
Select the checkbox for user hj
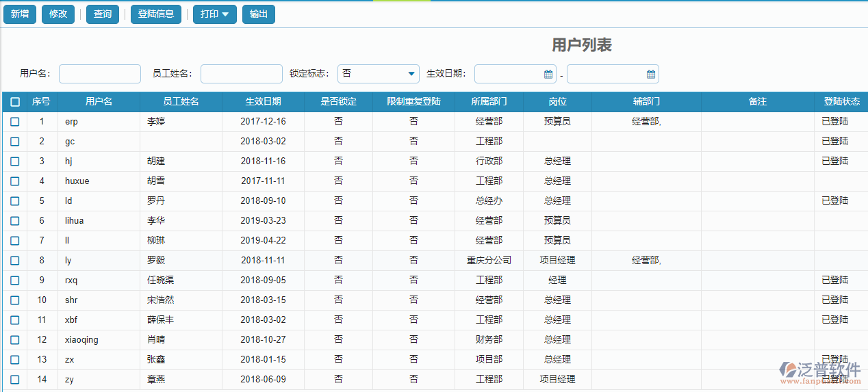click(x=15, y=161)
